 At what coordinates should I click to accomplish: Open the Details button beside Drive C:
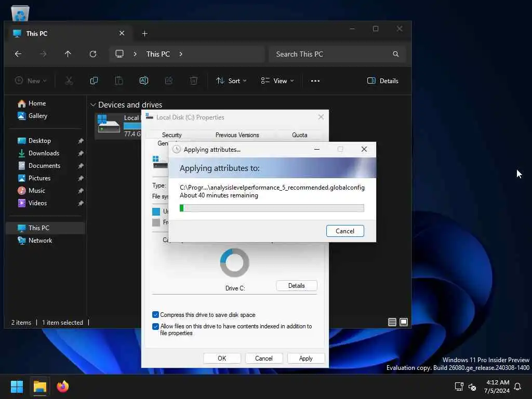click(297, 286)
